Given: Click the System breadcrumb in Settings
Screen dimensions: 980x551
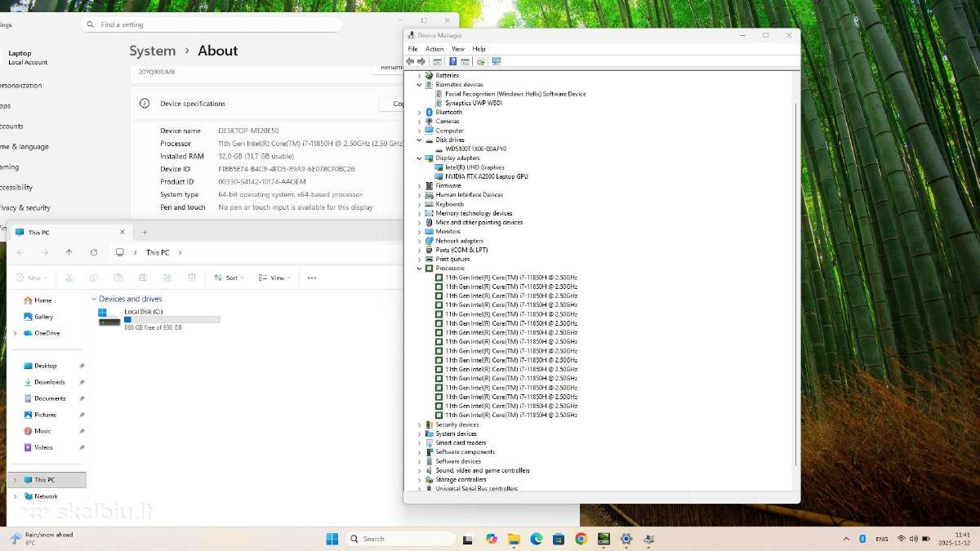Looking at the screenshot, I should (153, 51).
